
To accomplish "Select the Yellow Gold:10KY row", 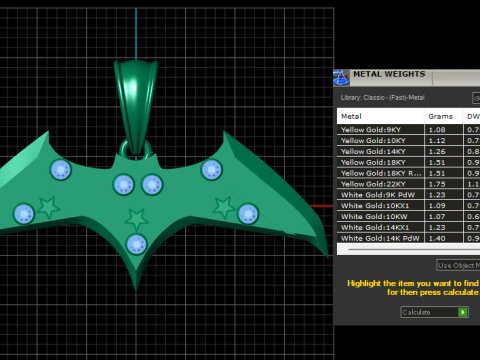I will tap(408, 140).
